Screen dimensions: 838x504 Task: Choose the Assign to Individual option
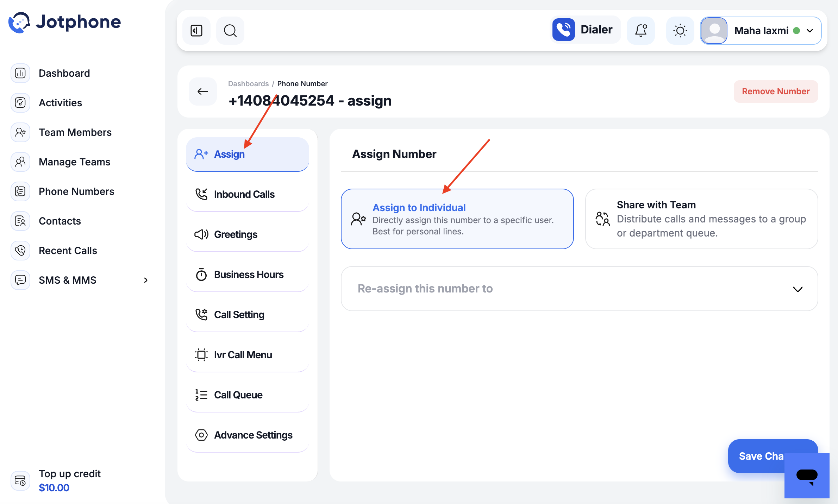[x=457, y=219]
